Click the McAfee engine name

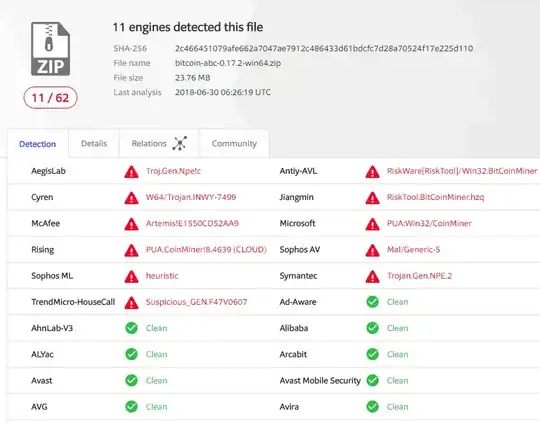(x=45, y=223)
